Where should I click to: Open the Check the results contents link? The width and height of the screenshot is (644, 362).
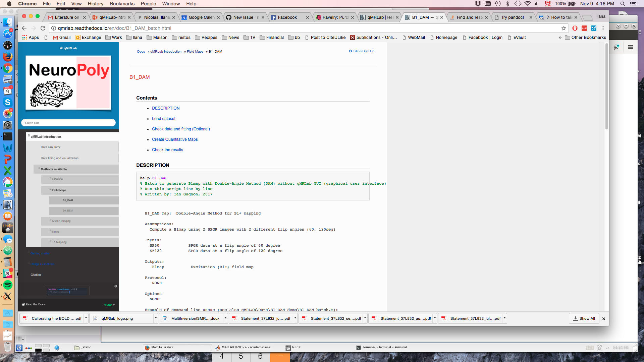pyautogui.click(x=167, y=150)
